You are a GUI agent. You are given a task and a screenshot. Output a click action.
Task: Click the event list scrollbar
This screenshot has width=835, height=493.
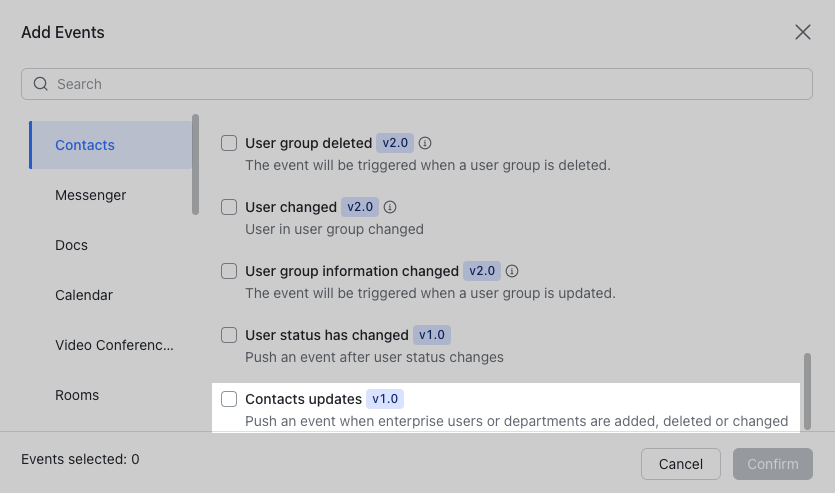(807, 391)
